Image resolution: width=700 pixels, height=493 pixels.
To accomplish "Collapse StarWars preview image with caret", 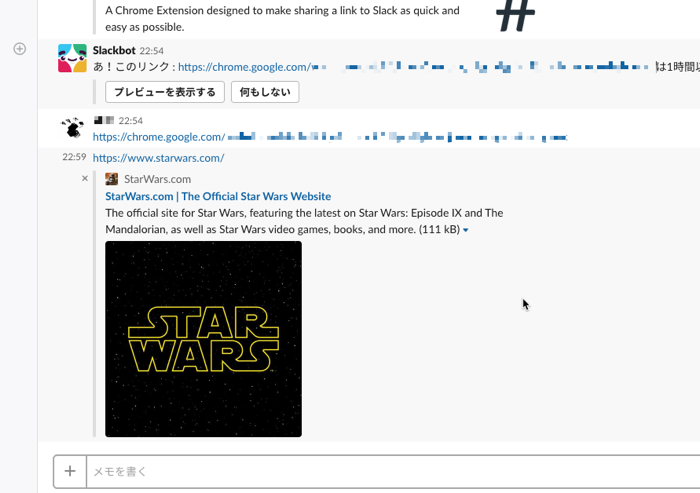I will tap(466, 230).
